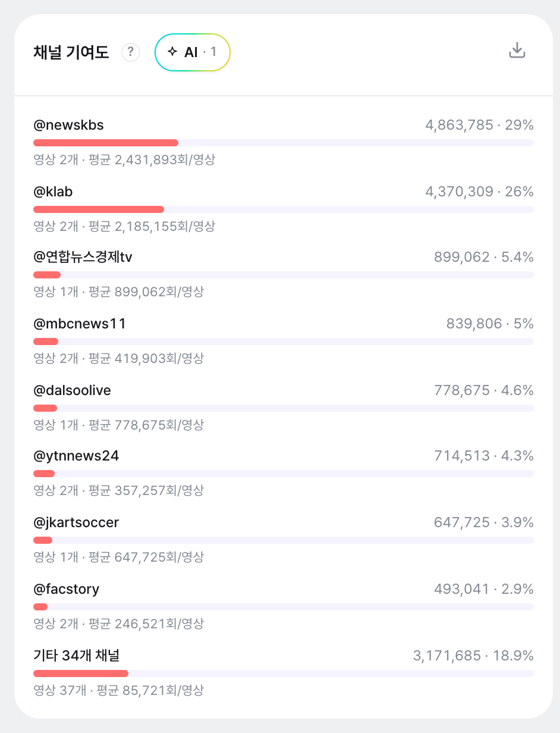This screenshot has width=560, height=733.
Task: Select the @mbcnews11 channel name
Action: (80, 324)
